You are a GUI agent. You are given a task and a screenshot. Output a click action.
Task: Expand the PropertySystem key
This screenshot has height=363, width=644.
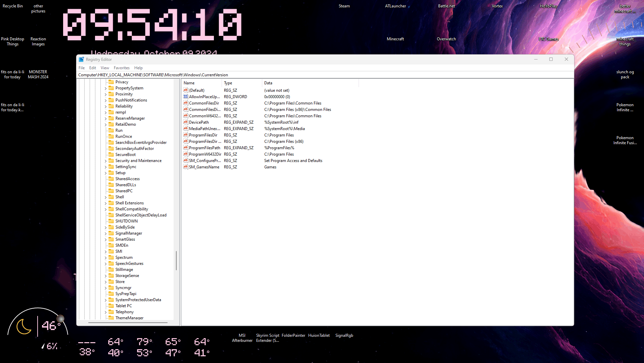point(105,88)
